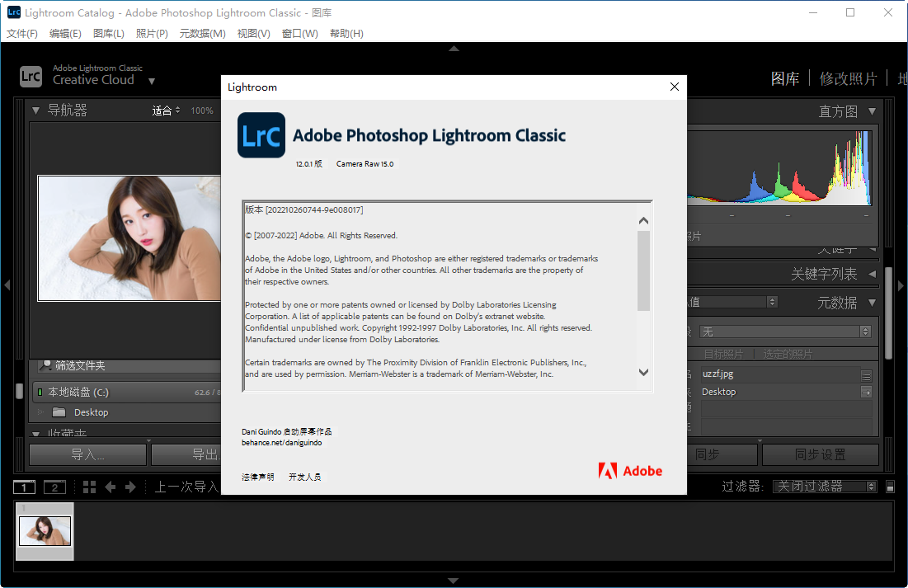908x588 pixels.
Task: Collapse the 直方图 panel
Action: pyautogui.click(x=872, y=111)
